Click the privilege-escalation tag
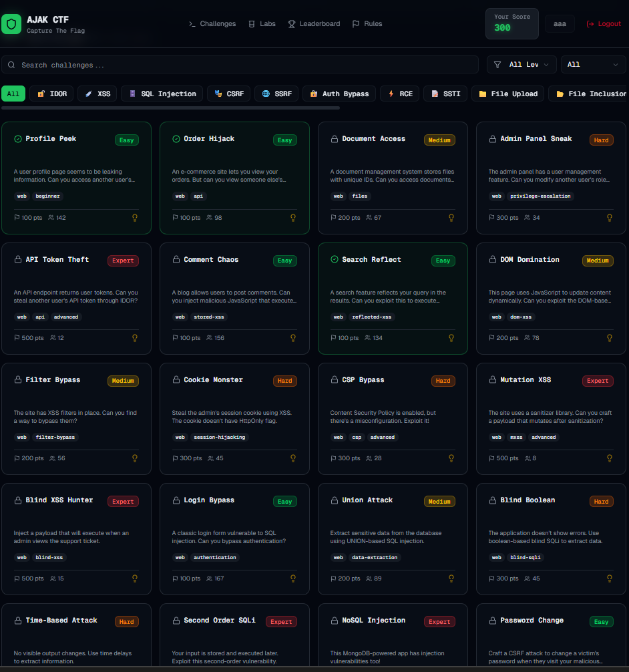The width and height of the screenshot is (629, 672). pos(540,196)
